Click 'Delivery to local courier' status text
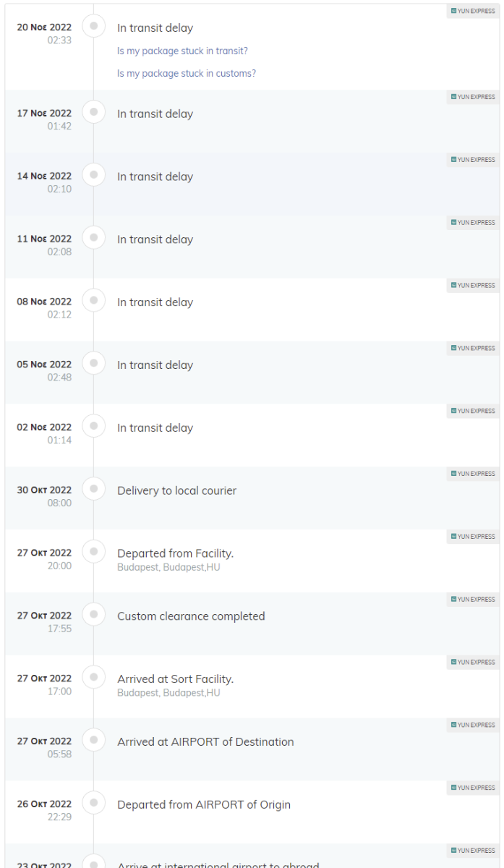 (x=177, y=490)
